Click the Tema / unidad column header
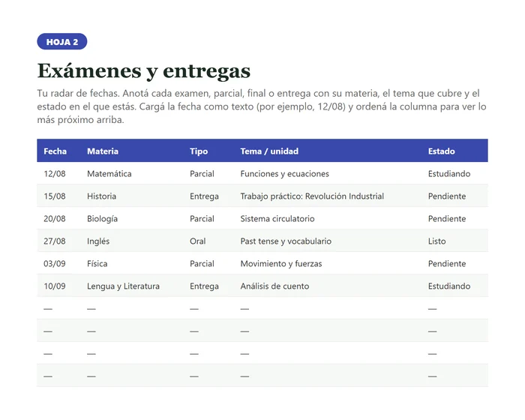This screenshot has width=525, height=420. pos(269,151)
